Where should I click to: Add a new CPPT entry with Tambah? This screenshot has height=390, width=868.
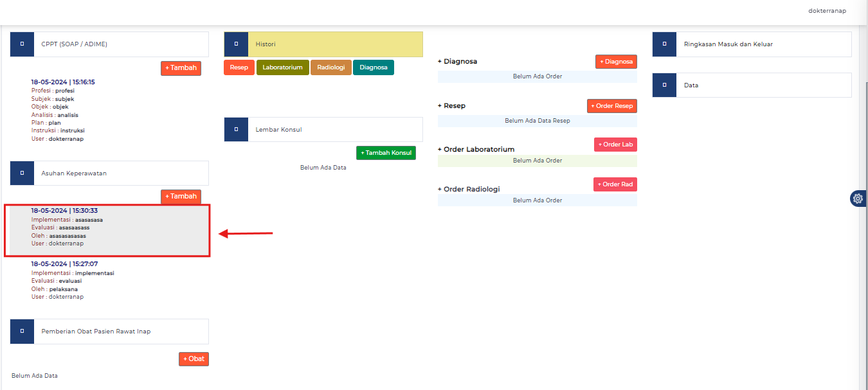(x=181, y=67)
